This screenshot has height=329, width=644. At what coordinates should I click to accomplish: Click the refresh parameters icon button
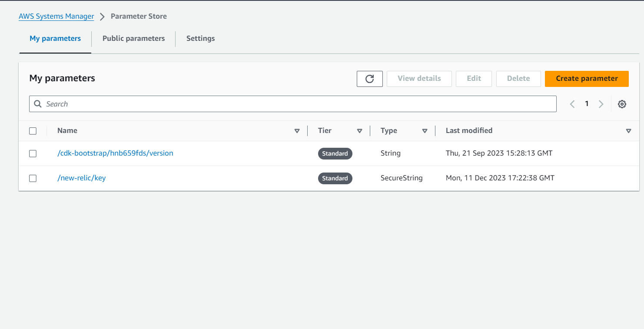coord(369,79)
